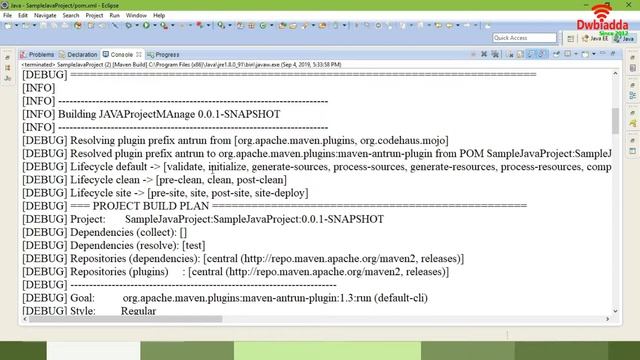Image resolution: width=640 pixels, height=360 pixels.
Task: Click the Save toolbar icon
Action: [43, 26]
